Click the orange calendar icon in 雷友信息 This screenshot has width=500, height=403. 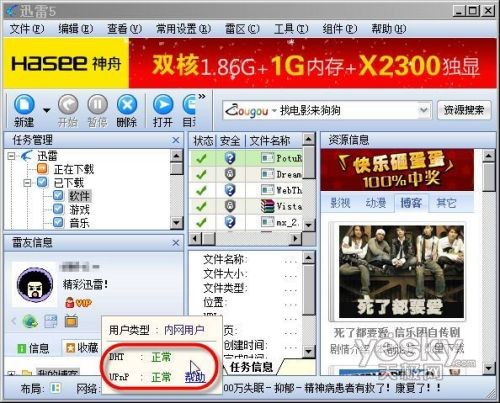tap(71, 321)
